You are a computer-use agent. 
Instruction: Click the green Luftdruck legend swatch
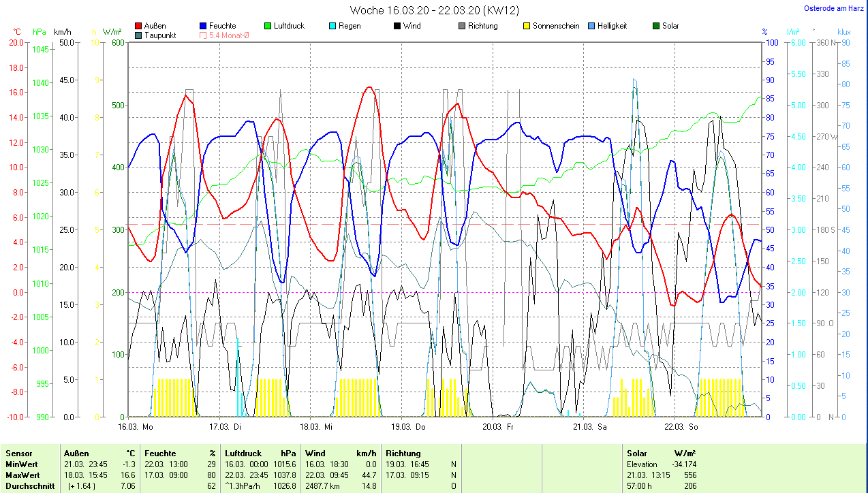coord(268,26)
